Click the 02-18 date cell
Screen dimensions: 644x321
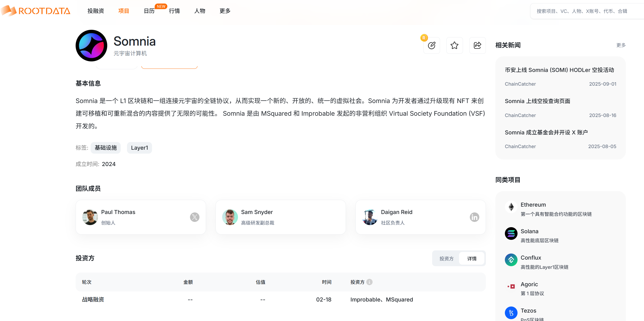tap(324, 300)
